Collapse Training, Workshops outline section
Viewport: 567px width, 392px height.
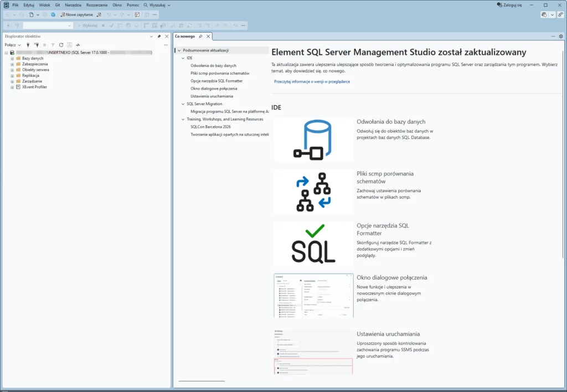(183, 120)
